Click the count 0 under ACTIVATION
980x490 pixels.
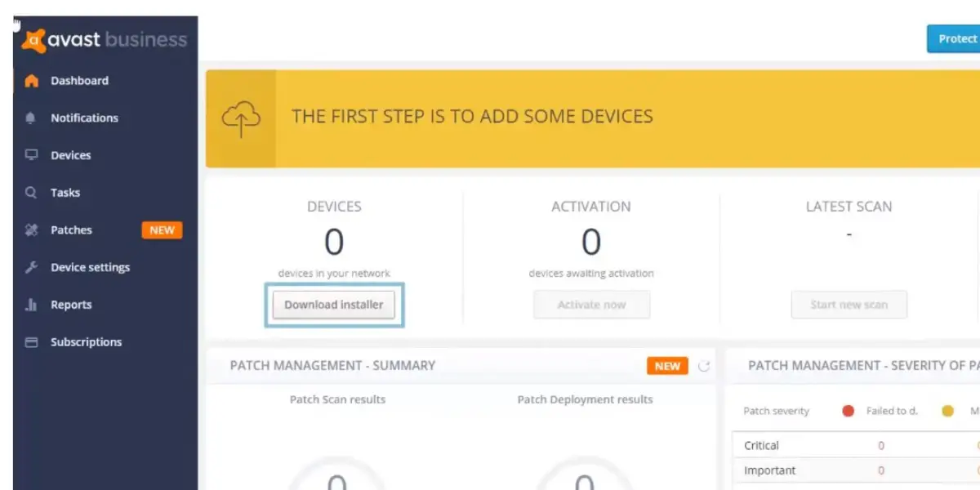point(591,242)
